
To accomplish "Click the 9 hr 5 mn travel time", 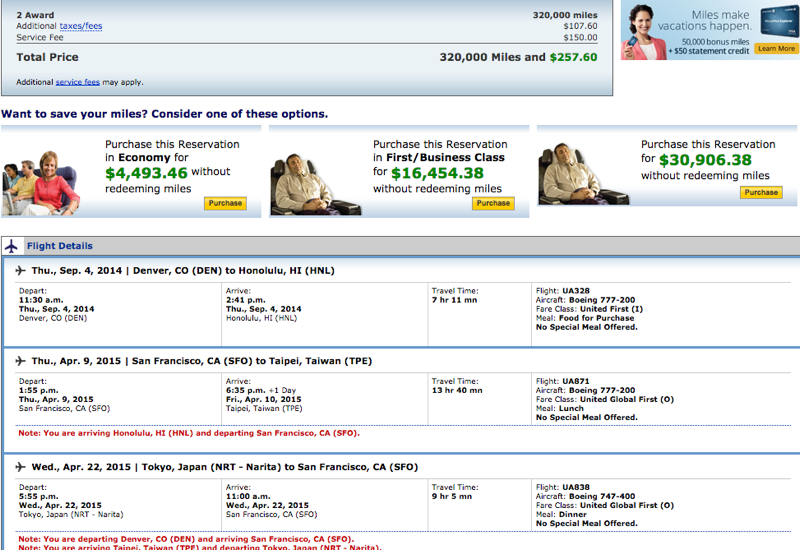I will click(x=452, y=496).
